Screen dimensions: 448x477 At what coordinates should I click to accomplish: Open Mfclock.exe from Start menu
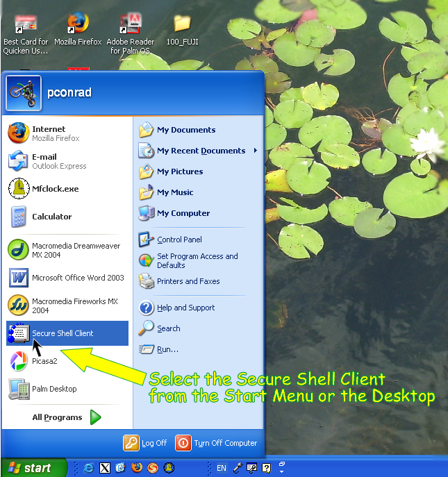[67, 189]
